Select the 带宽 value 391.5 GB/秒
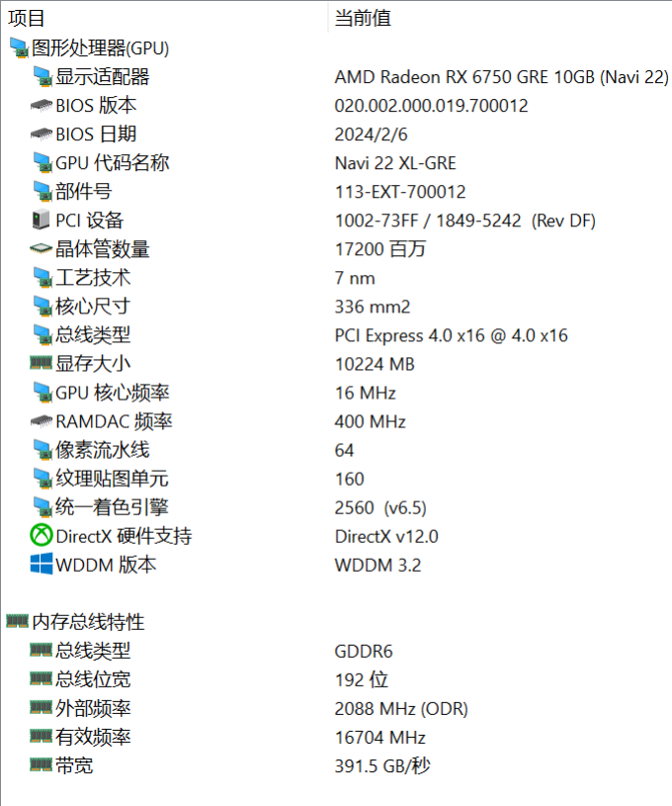 coord(382,765)
